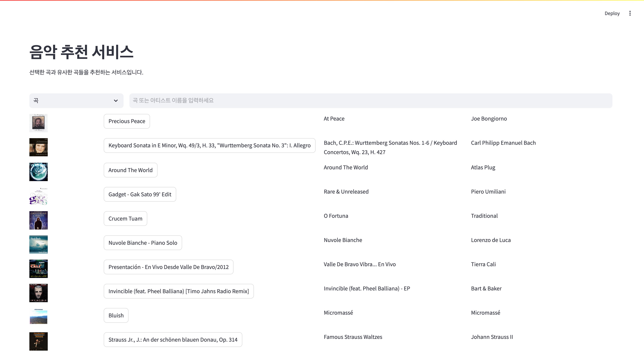Expand the 곡 search type dropdown
Image resolution: width=644 pixels, height=353 pixels.
click(76, 101)
